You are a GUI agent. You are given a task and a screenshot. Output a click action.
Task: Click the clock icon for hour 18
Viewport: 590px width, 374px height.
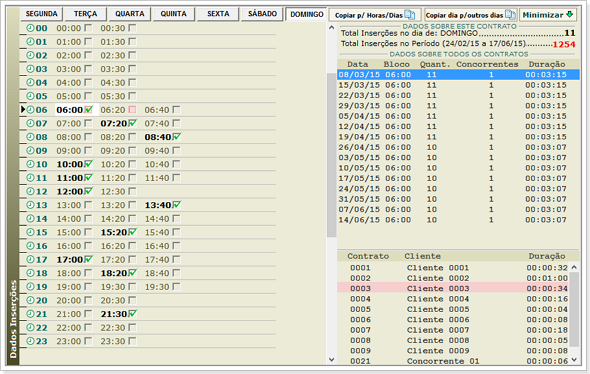[30, 273]
